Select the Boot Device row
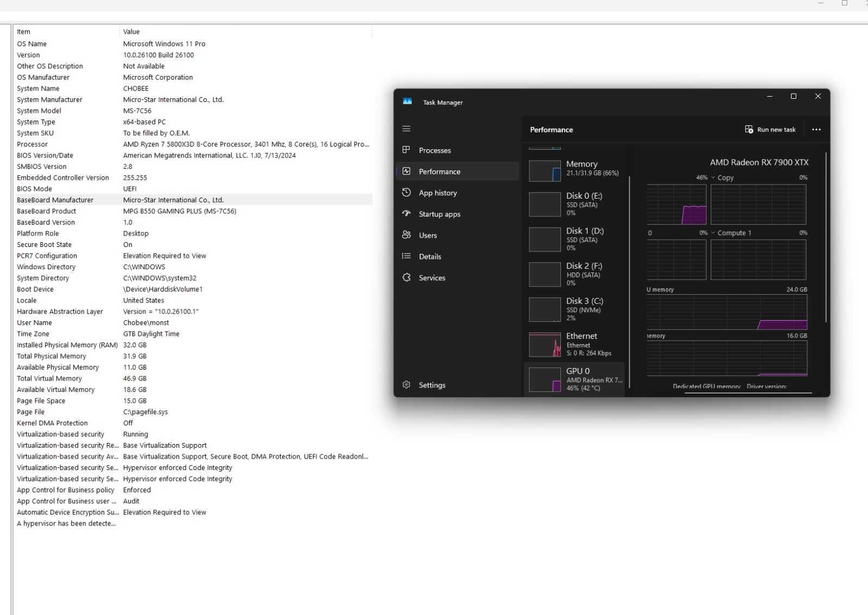 click(x=193, y=289)
